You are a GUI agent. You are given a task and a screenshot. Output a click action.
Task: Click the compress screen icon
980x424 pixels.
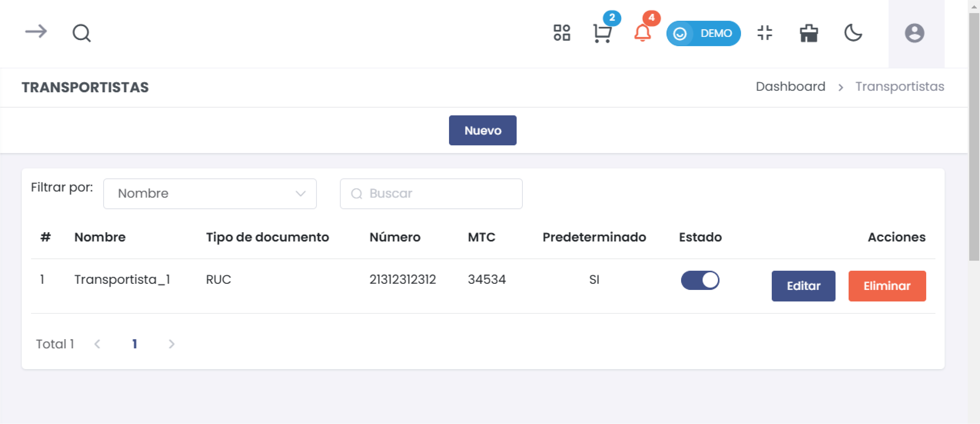click(x=765, y=34)
